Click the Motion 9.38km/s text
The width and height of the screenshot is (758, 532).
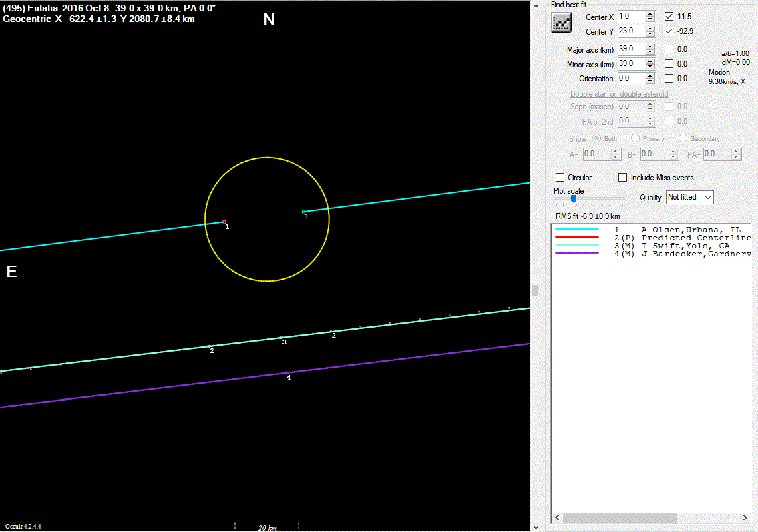tap(727, 77)
